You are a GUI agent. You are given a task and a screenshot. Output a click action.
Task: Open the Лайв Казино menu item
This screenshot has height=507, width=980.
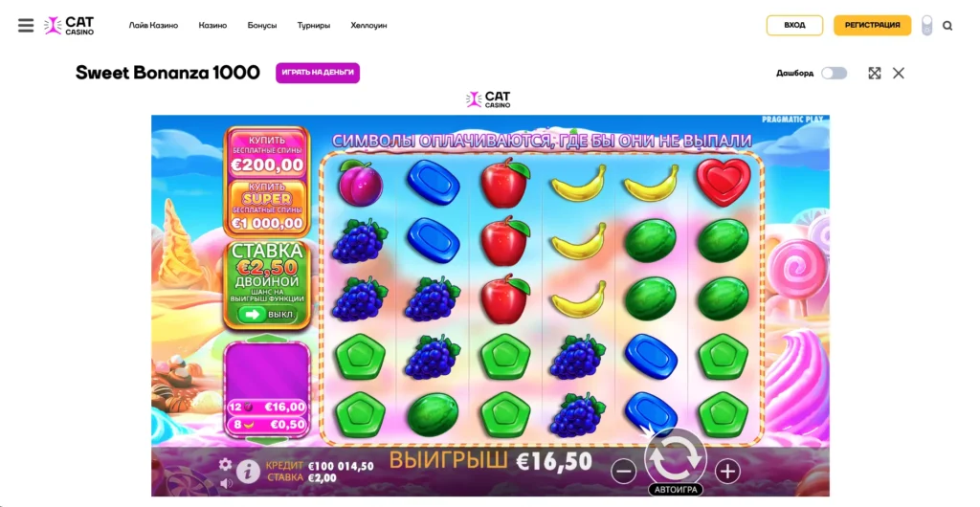[x=153, y=26]
